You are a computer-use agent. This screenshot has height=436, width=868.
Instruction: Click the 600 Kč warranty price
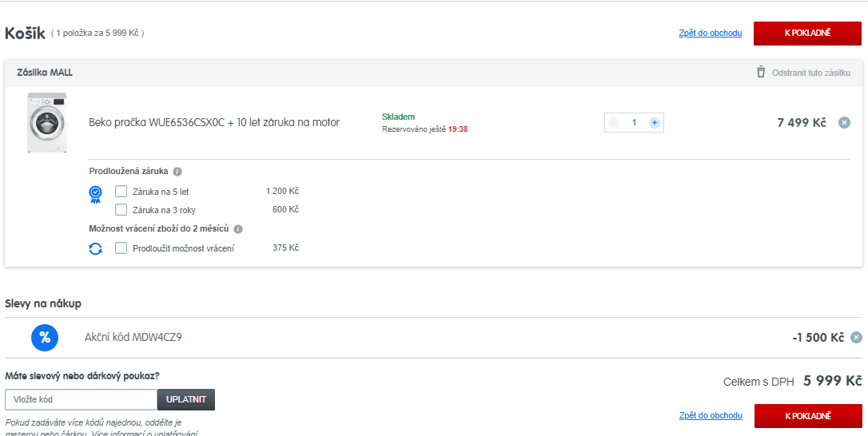tap(285, 210)
